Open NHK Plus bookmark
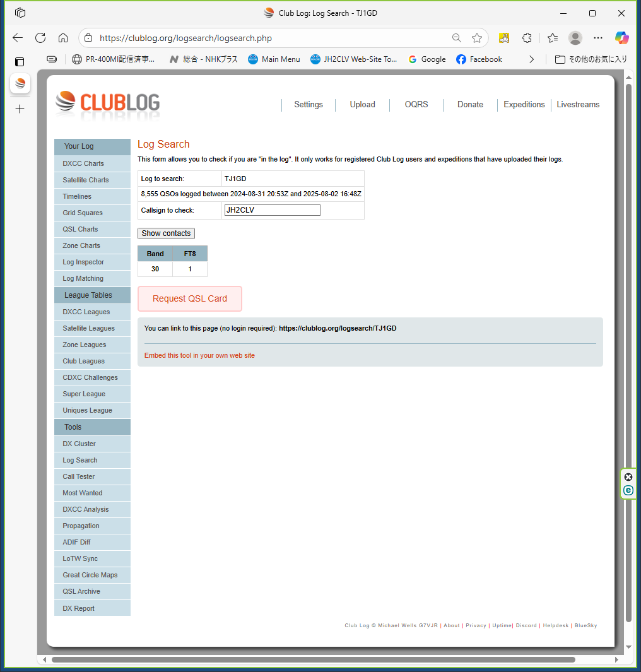 [204, 59]
